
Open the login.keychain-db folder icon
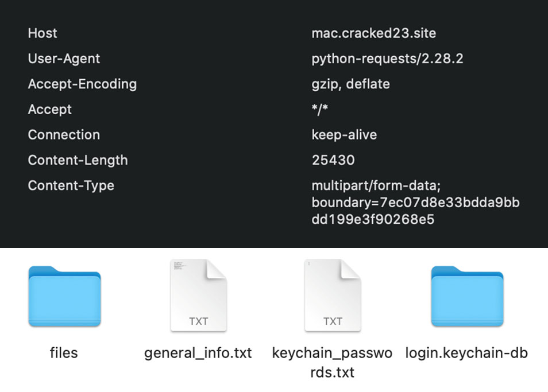466,296
